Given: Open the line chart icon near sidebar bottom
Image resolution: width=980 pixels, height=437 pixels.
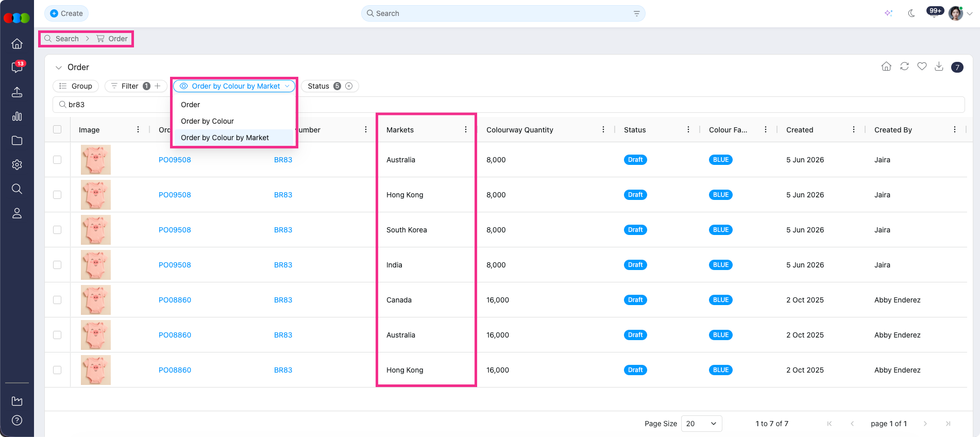Looking at the screenshot, I should 17,401.
